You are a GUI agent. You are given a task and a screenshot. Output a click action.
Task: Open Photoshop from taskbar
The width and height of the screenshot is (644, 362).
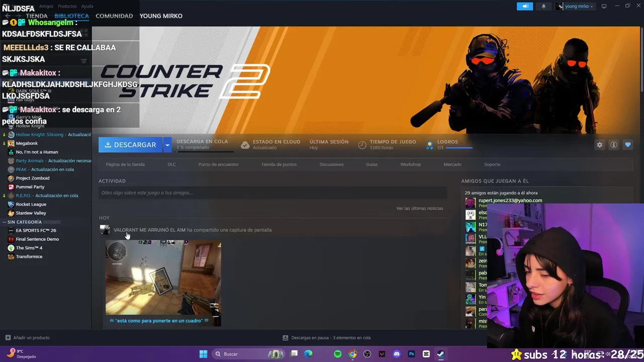click(x=412, y=354)
